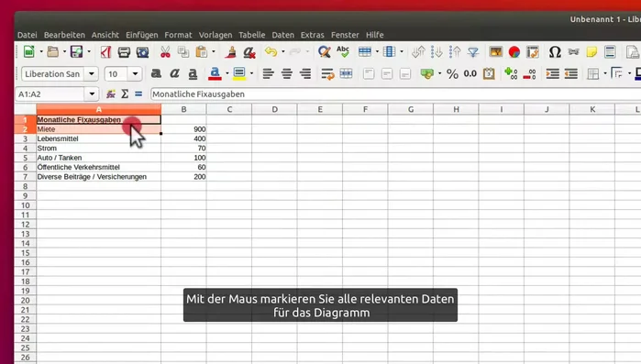Click the formula input line

(x=395, y=94)
